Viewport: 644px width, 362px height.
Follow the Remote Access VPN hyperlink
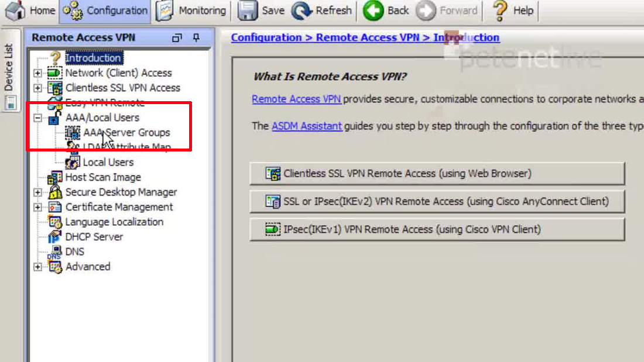296,99
